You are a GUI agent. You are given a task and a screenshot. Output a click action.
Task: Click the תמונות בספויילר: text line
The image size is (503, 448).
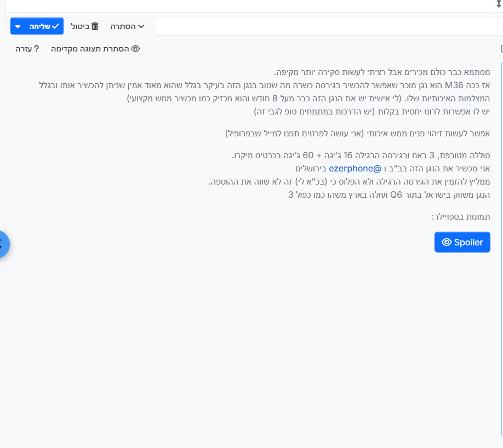tap(461, 216)
